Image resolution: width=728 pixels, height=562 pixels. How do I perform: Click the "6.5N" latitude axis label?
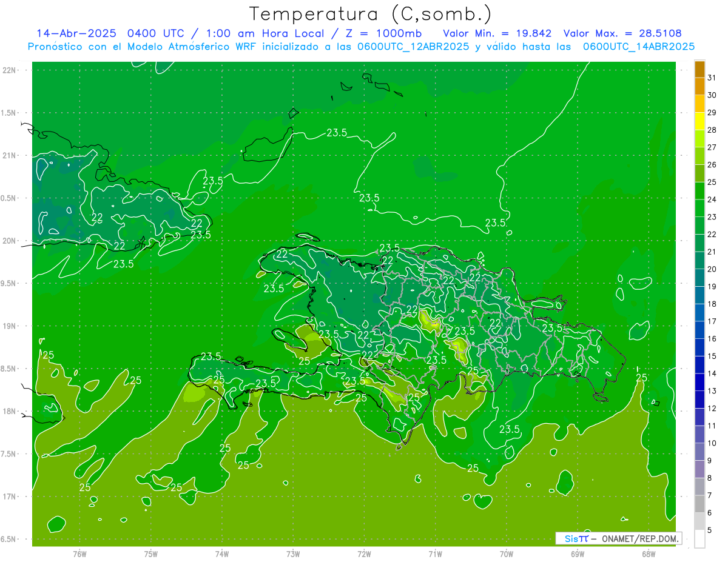click(9, 539)
